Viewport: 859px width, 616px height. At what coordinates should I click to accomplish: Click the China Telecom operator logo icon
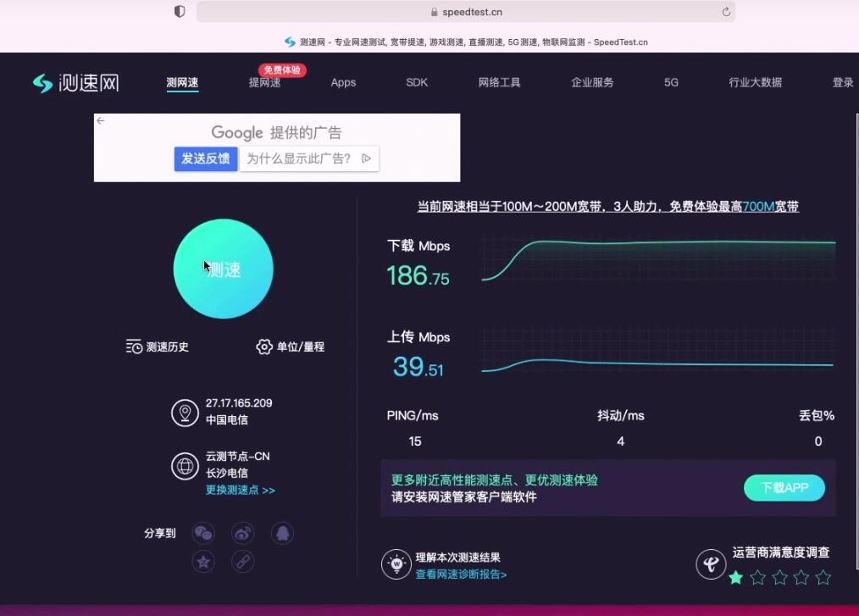coord(711,564)
